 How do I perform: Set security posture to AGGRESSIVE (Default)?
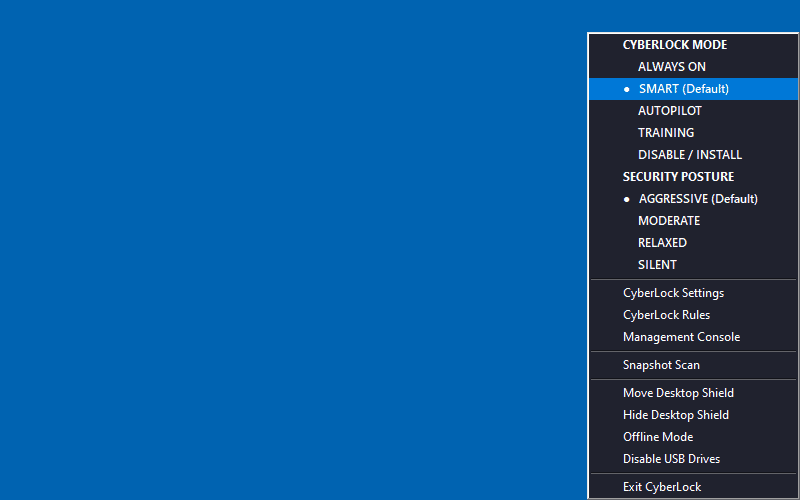[698, 199]
